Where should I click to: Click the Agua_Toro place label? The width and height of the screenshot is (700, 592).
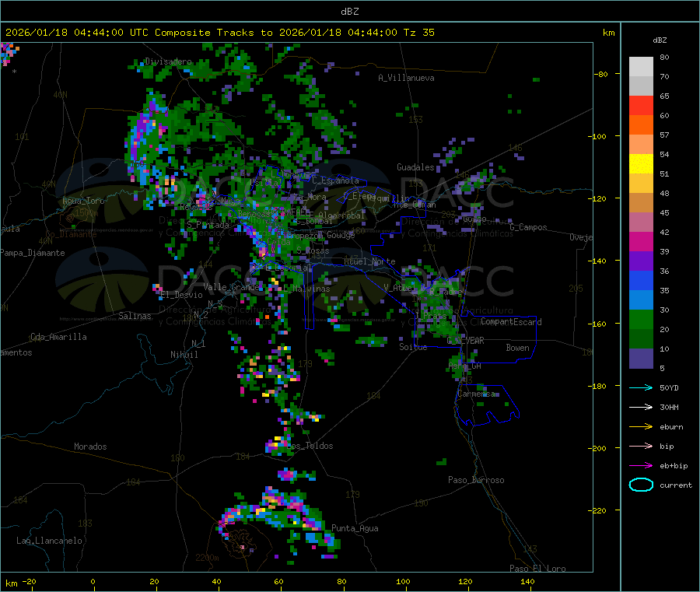(83, 201)
